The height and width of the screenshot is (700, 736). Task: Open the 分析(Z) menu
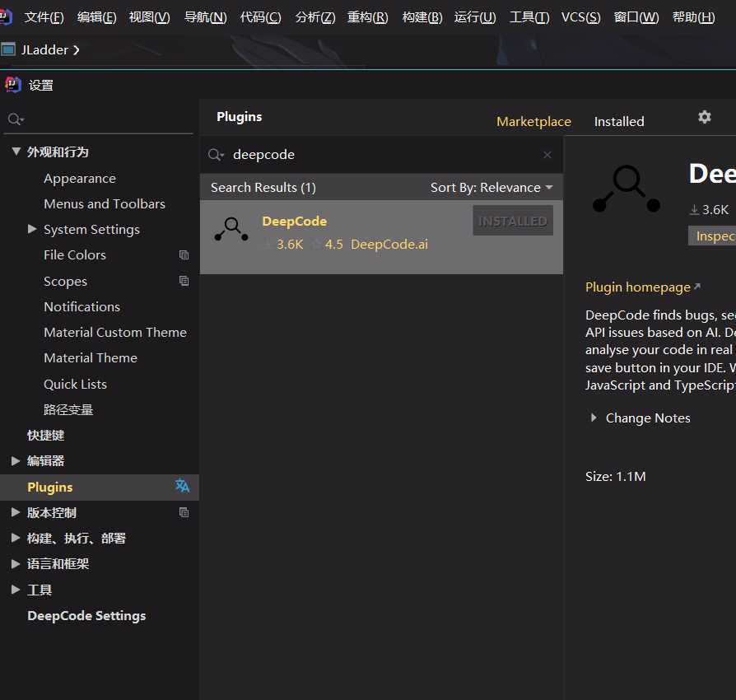(x=315, y=17)
